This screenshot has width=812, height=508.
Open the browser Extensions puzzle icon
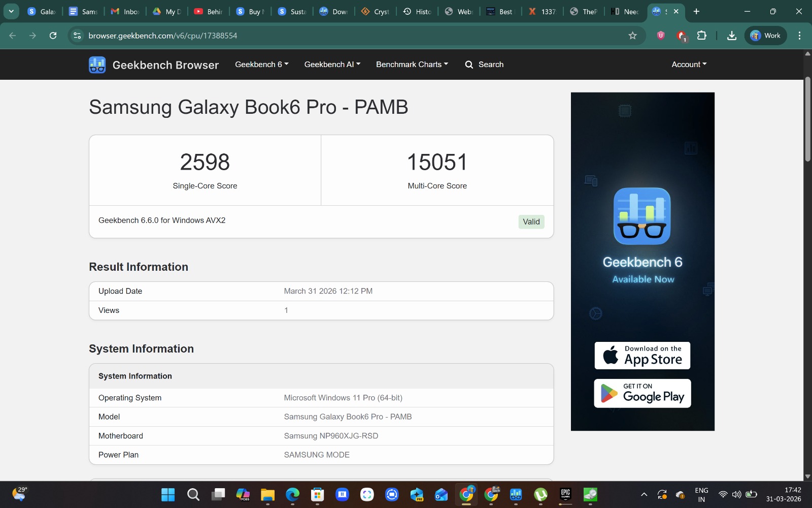click(701, 36)
